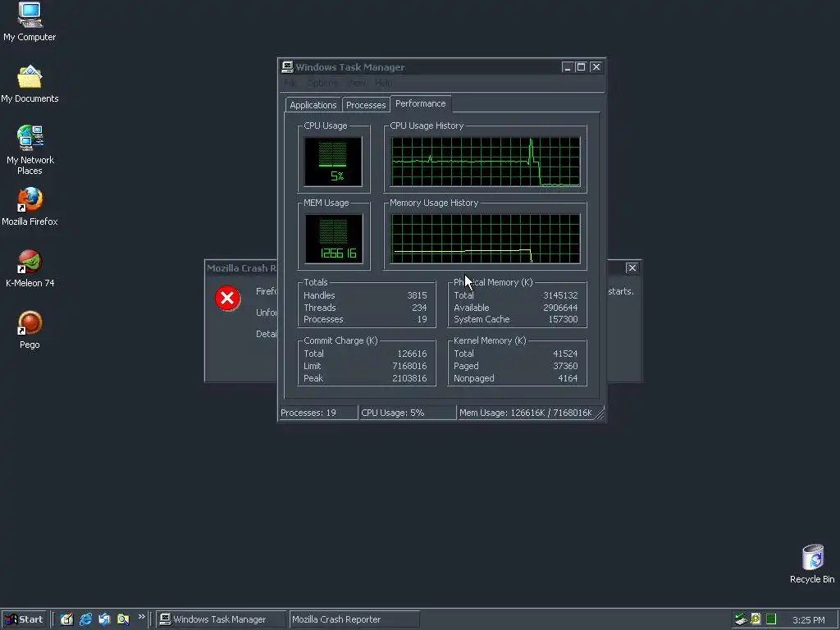Open the View menu in Task Manager
The width and height of the screenshot is (840, 630).
point(357,83)
